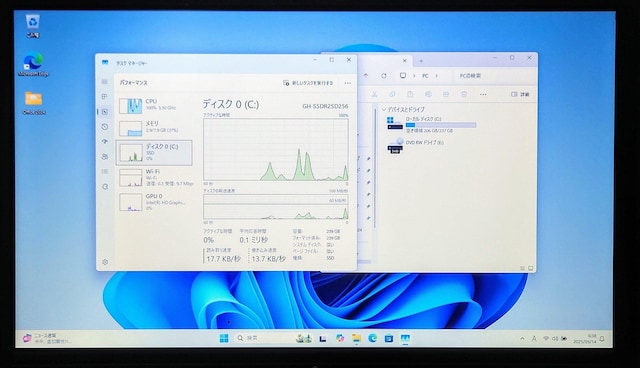Click the disk transfer rate graph
This screenshot has width=640, height=368.
coord(276,207)
